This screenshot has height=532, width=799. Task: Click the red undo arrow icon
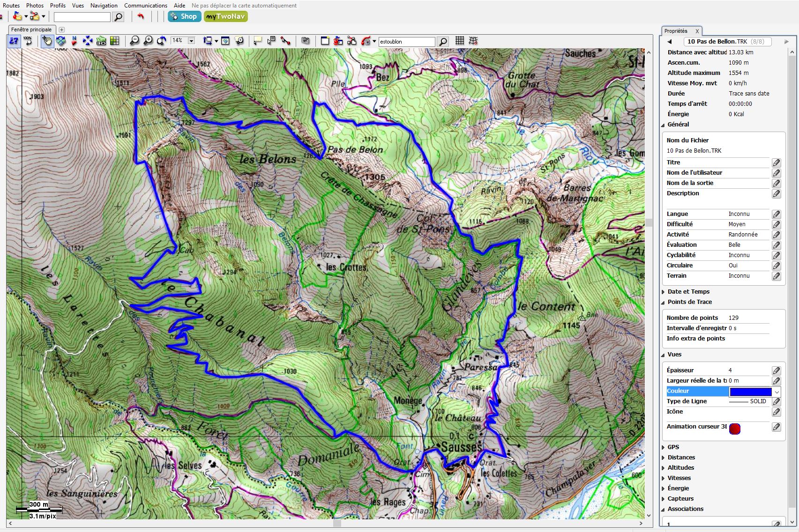pos(141,17)
